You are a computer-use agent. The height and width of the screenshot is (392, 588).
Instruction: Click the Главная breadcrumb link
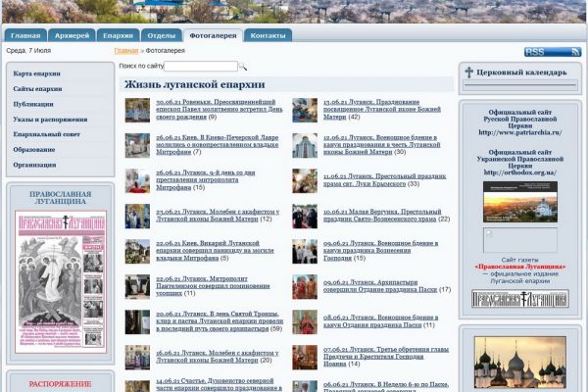[125, 50]
